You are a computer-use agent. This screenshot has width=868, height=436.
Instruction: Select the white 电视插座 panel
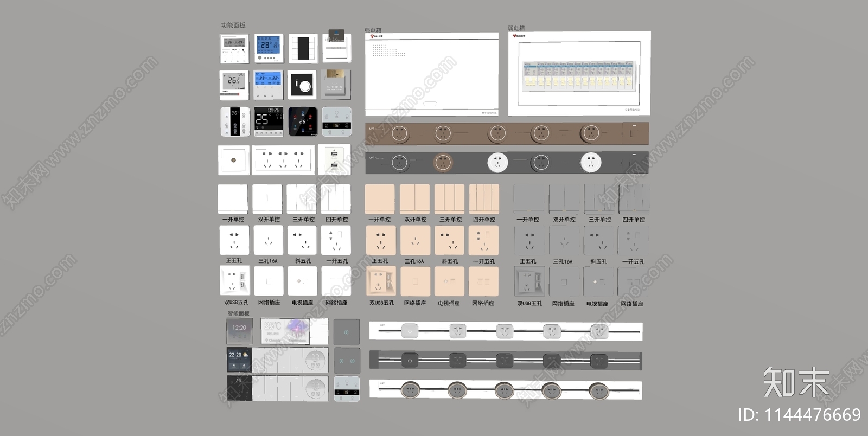point(302,281)
